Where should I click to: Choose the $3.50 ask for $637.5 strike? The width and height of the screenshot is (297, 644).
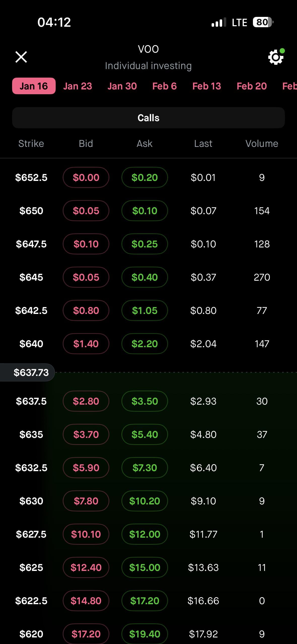click(x=145, y=401)
